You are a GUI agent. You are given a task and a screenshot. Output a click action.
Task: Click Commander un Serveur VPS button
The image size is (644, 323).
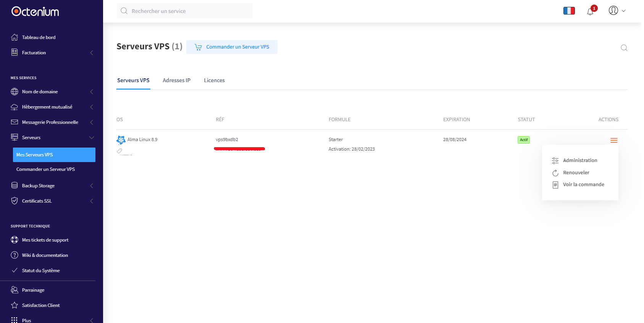click(x=232, y=47)
